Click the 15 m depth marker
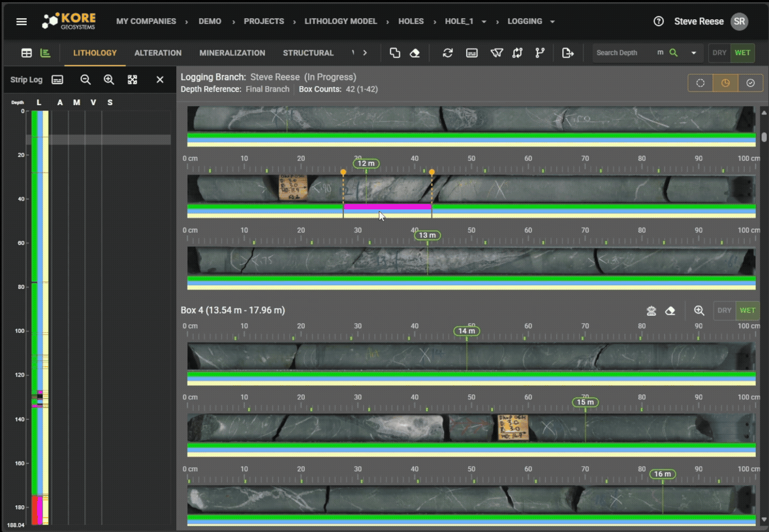Screen dimensions: 769x532 (585, 402)
